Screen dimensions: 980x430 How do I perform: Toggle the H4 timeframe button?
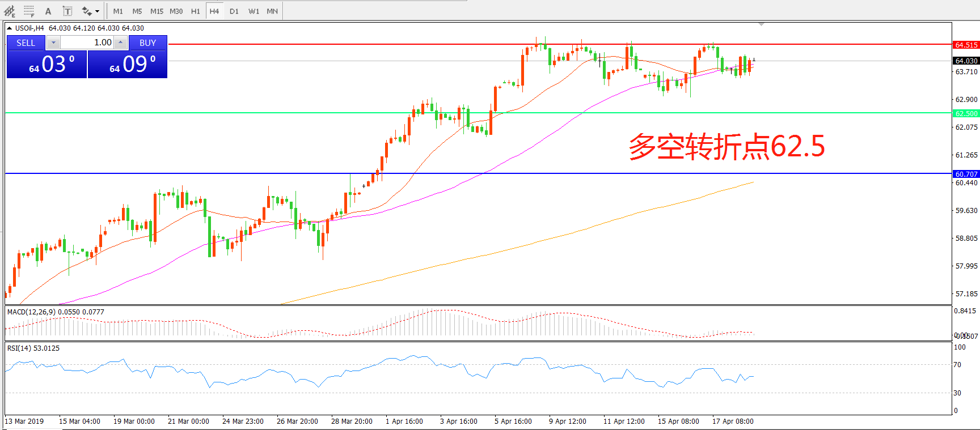[214, 11]
